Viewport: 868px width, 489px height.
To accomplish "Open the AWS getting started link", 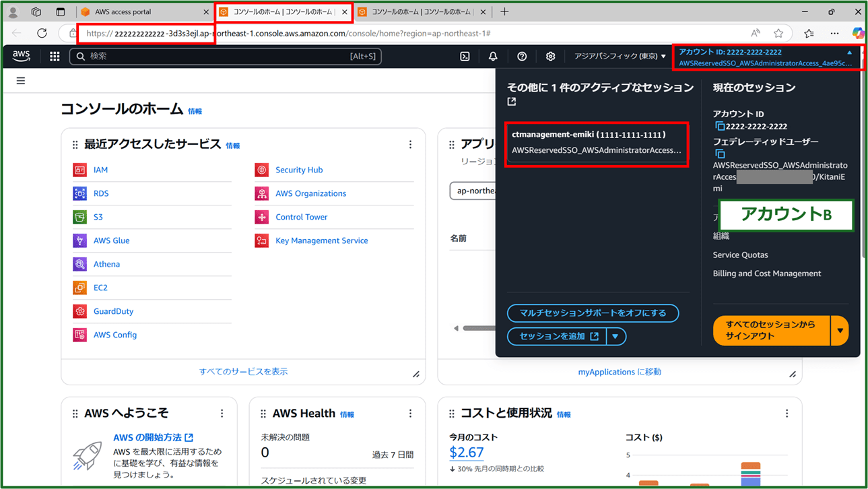I will tap(153, 438).
